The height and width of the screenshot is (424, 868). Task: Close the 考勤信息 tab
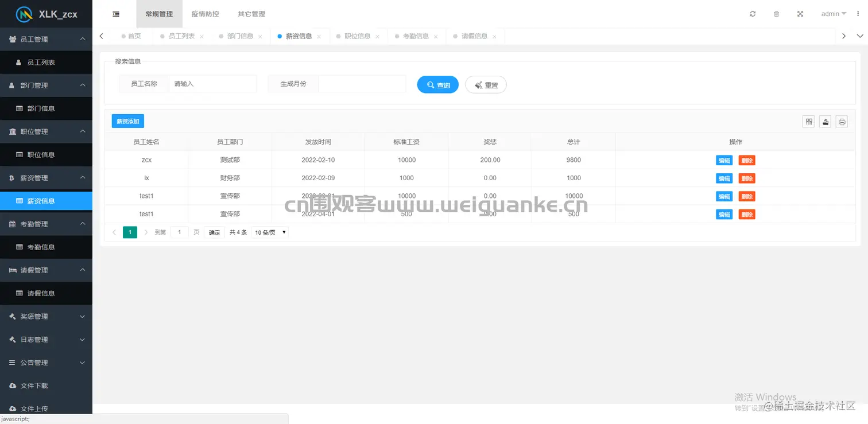pyautogui.click(x=436, y=37)
